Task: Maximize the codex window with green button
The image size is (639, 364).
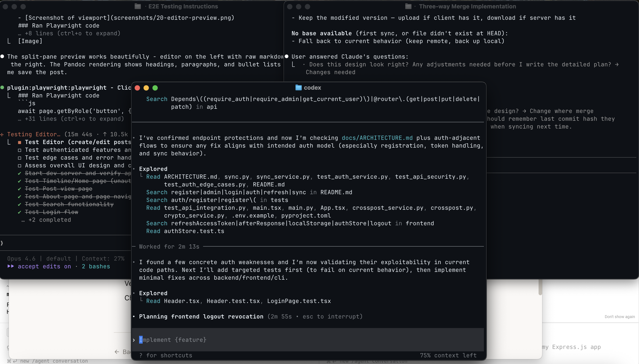Action: click(x=155, y=88)
